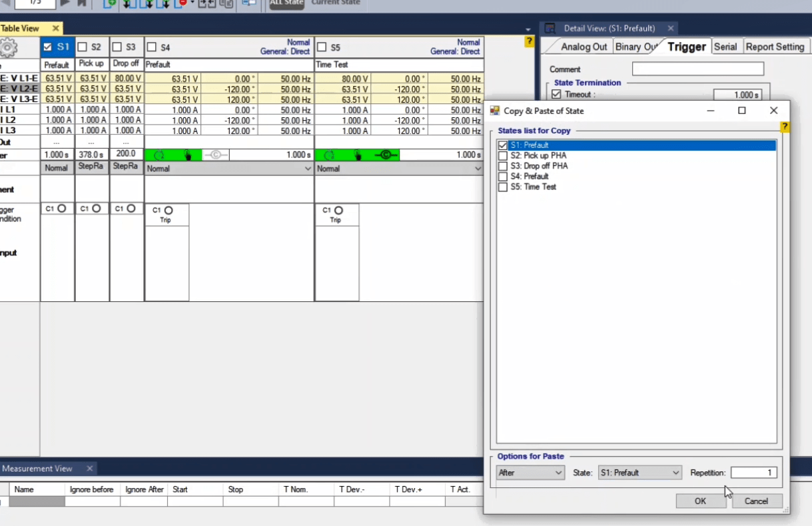Open the Report Setting tab
The image size is (812, 526).
tap(775, 47)
